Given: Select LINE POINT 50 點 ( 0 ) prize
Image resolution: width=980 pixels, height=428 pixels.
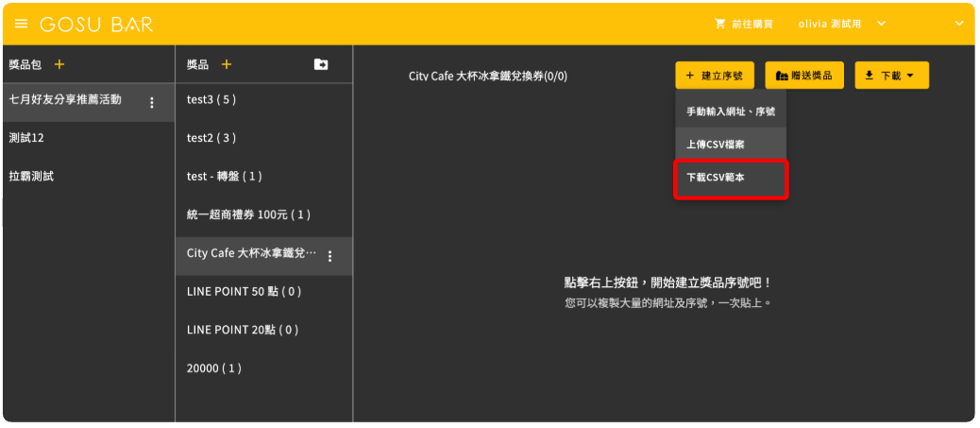Looking at the screenshot, I should click(x=263, y=292).
